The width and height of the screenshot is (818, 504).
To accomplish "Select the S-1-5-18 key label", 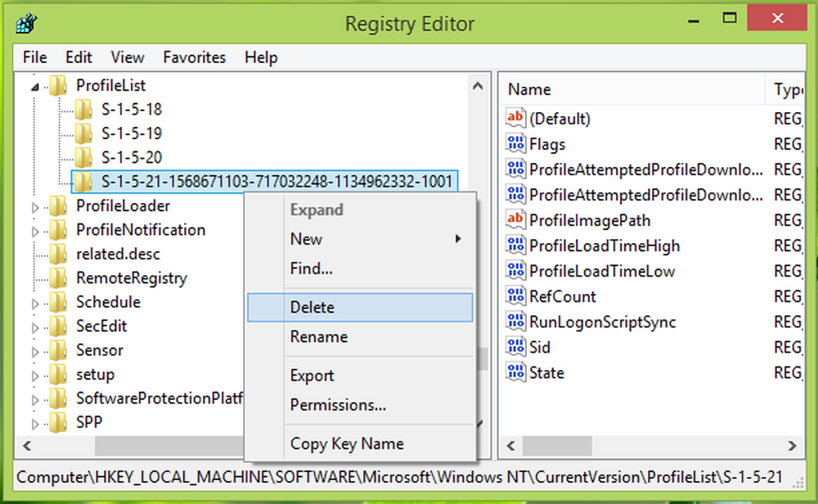I will click(132, 110).
